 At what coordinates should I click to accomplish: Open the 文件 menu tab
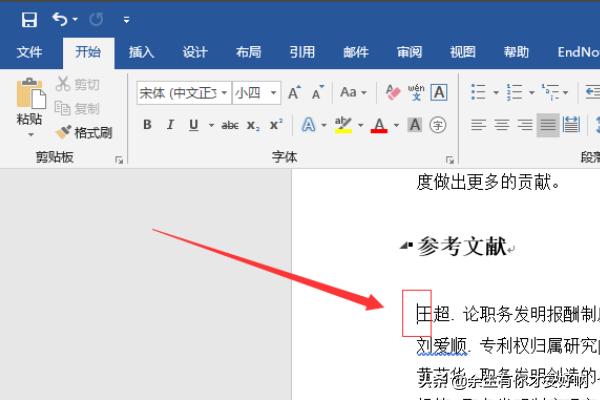29,52
